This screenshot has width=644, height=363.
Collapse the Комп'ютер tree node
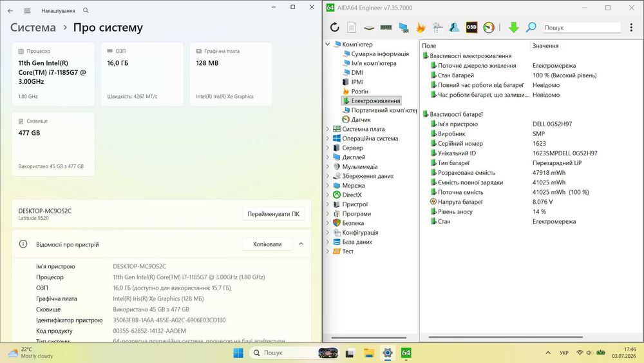[x=328, y=44]
